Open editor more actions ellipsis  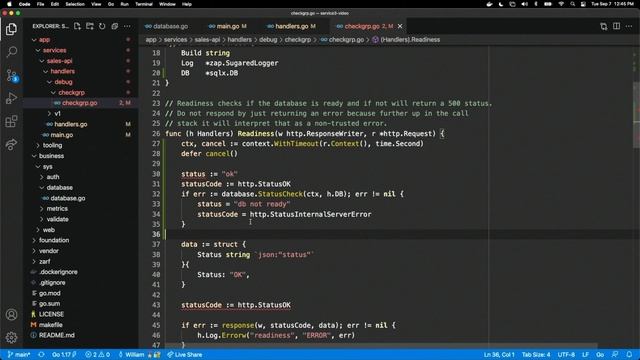pyautogui.click(x=629, y=26)
